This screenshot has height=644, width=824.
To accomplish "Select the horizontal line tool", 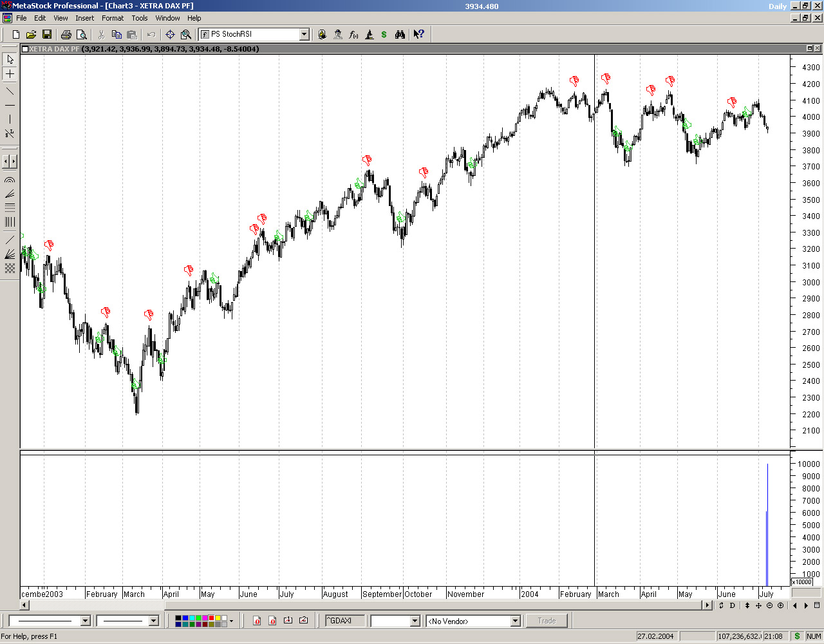I will click(x=10, y=105).
